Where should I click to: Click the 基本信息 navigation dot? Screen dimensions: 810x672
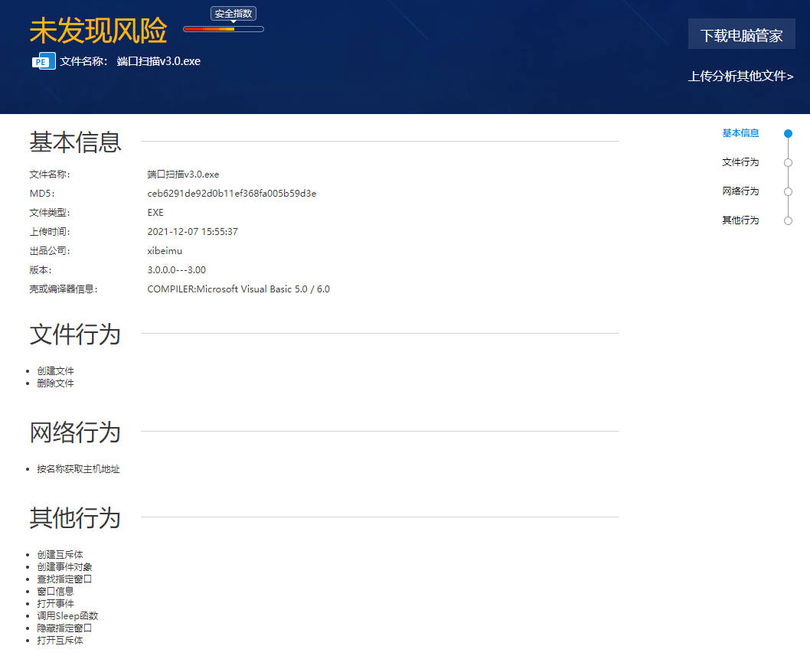788,134
